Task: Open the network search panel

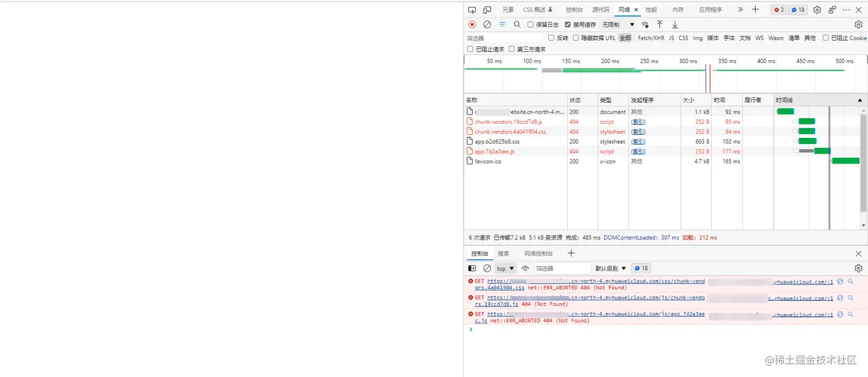Action: click(x=517, y=24)
